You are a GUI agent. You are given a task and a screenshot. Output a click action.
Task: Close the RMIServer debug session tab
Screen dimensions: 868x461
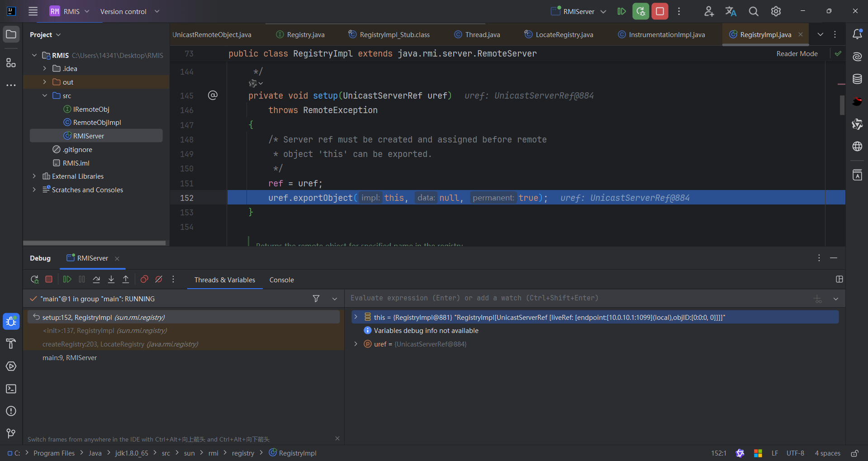117,258
